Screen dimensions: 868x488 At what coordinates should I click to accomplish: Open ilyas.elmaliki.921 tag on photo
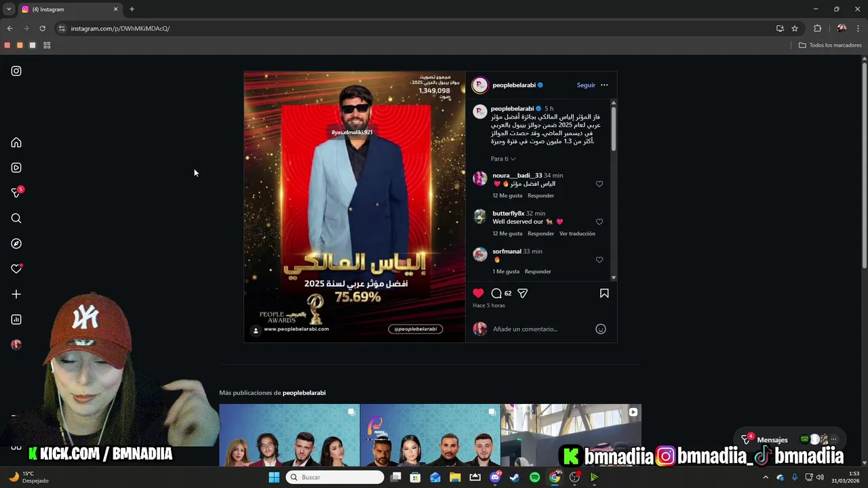[x=352, y=132]
